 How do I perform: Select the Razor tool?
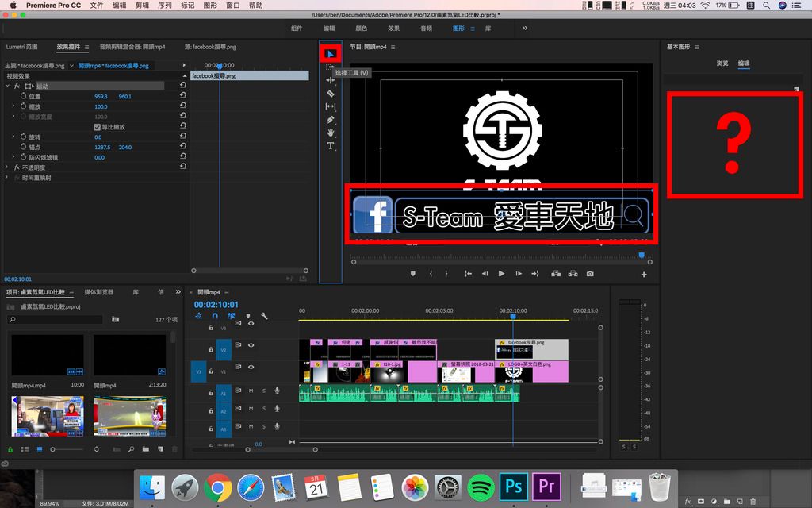click(x=331, y=94)
